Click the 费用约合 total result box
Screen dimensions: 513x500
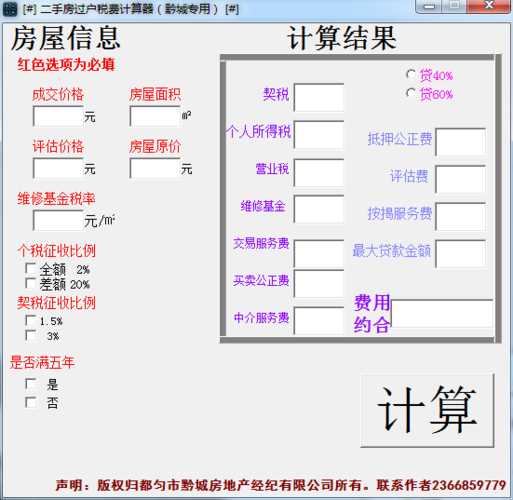pos(442,314)
